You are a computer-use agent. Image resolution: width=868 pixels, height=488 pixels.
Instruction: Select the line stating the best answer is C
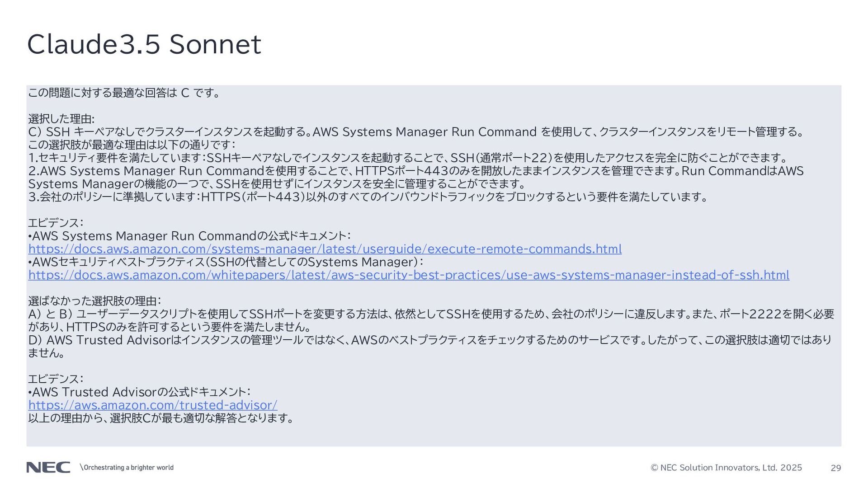124,93
